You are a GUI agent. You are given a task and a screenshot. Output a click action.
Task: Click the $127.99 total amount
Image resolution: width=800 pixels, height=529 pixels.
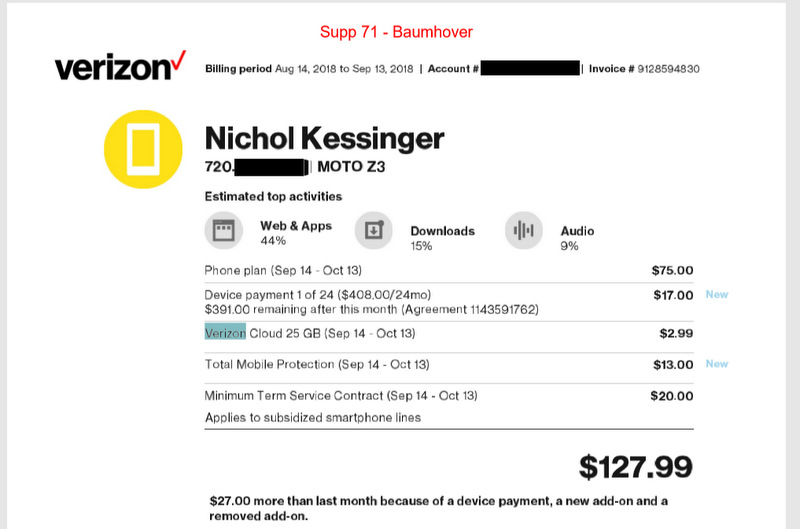[x=635, y=466]
